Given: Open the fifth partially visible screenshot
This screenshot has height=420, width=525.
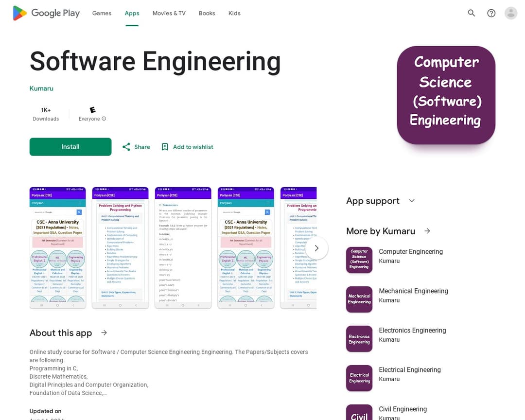Looking at the screenshot, I should click(x=298, y=248).
